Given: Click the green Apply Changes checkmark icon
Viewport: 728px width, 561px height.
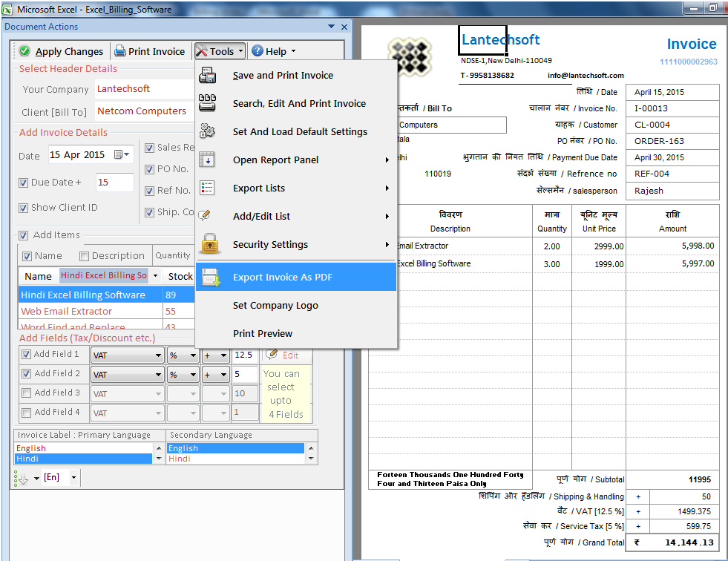Looking at the screenshot, I should (x=24, y=50).
